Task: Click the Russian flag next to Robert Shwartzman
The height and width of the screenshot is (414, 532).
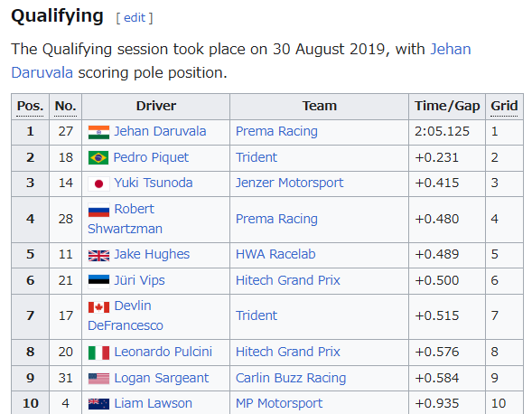Action: pos(98,211)
